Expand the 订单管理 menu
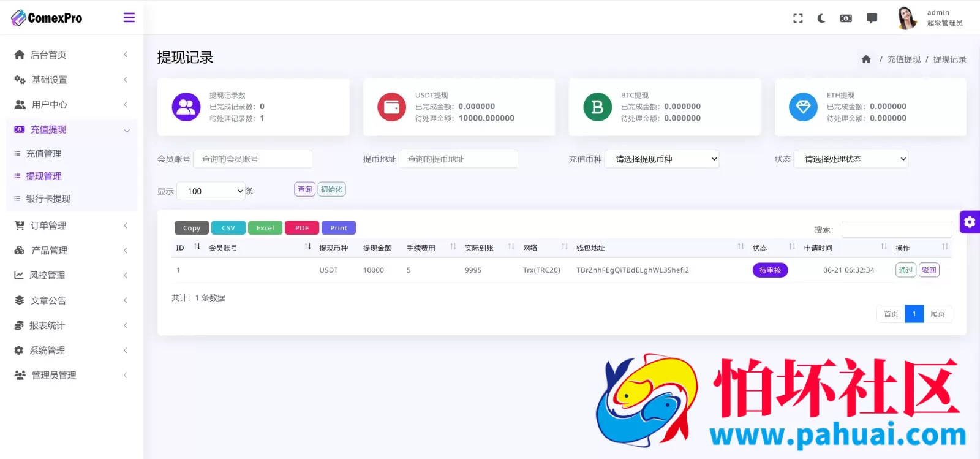 coord(71,226)
